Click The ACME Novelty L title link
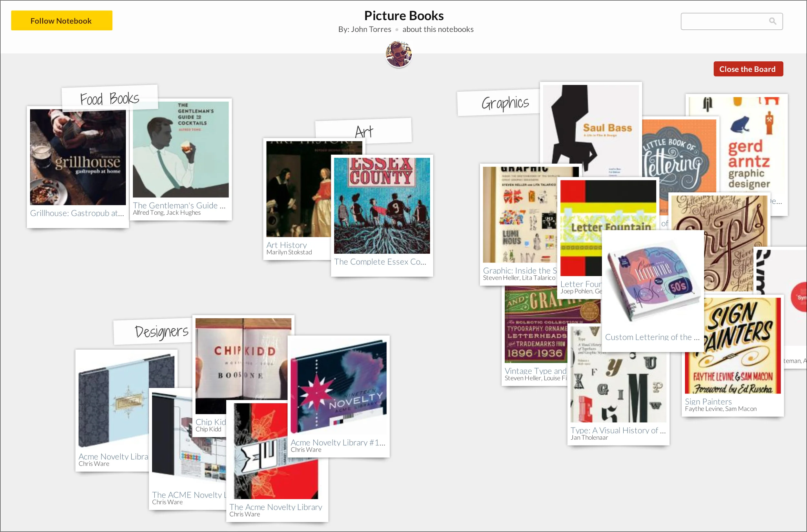Image resolution: width=807 pixels, height=532 pixels. click(189, 495)
